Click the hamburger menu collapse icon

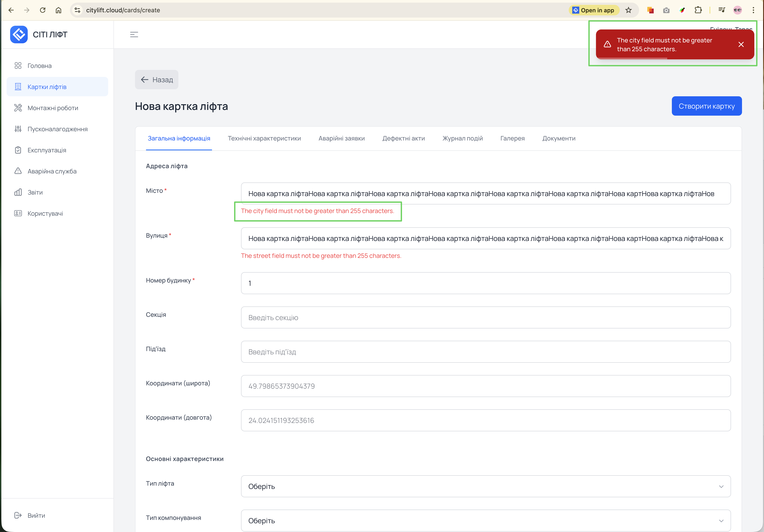coord(134,35)
